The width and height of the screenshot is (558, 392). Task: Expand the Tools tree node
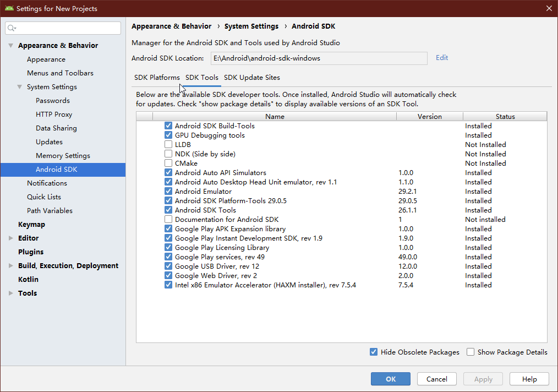coord(11,293)
